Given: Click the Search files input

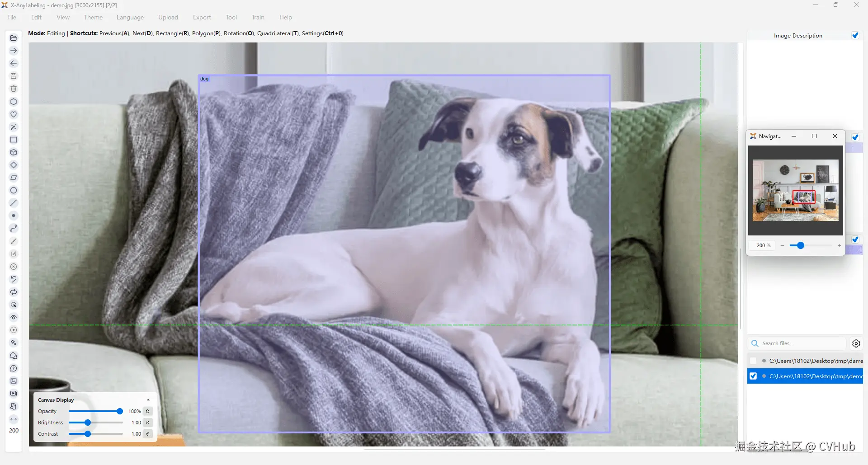Looking at the screenshot, I should click(797, 343).
